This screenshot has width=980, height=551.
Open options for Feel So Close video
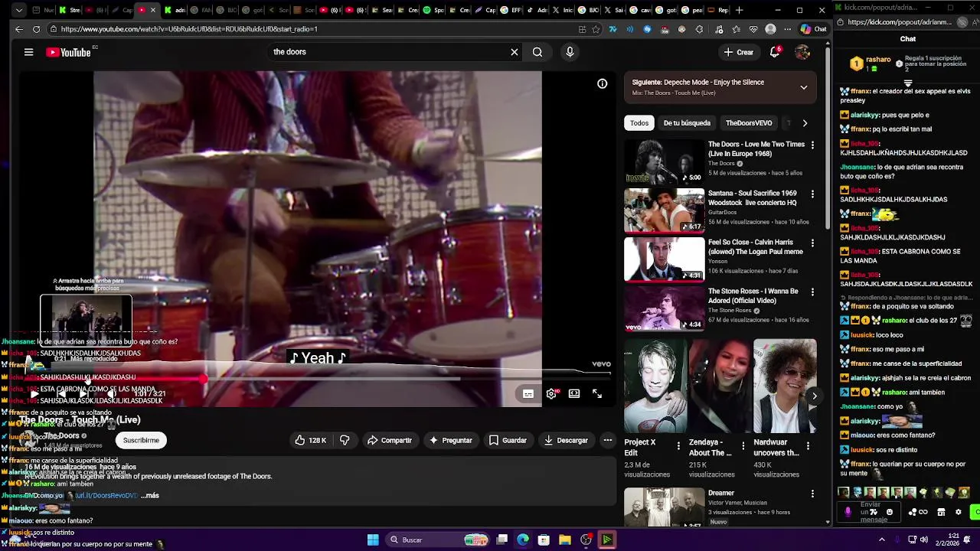coord(812,243)
